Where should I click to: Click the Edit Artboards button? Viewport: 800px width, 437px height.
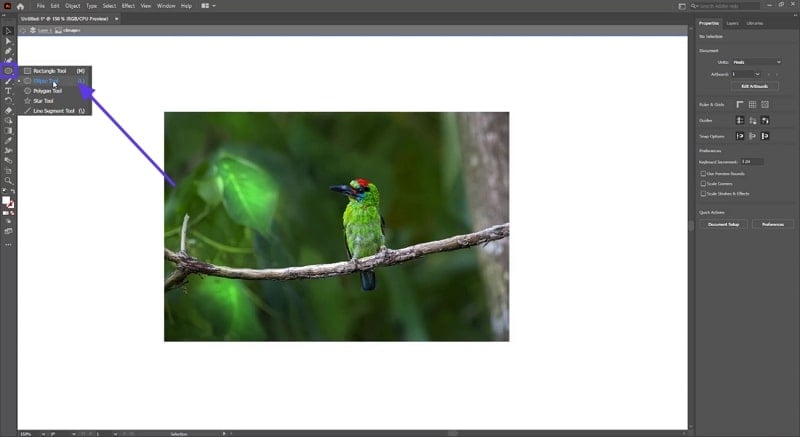(x=755, y=87)
